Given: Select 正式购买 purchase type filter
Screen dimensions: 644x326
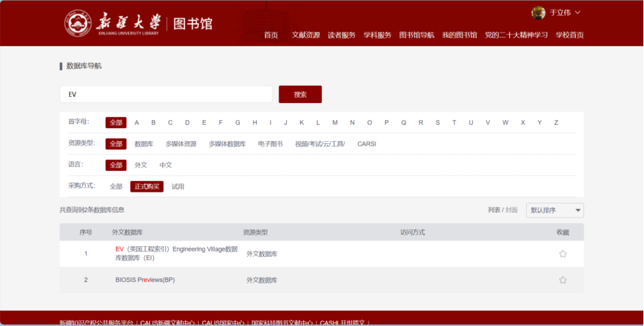Looking at the screenshot, I should [x=147, y=186].
